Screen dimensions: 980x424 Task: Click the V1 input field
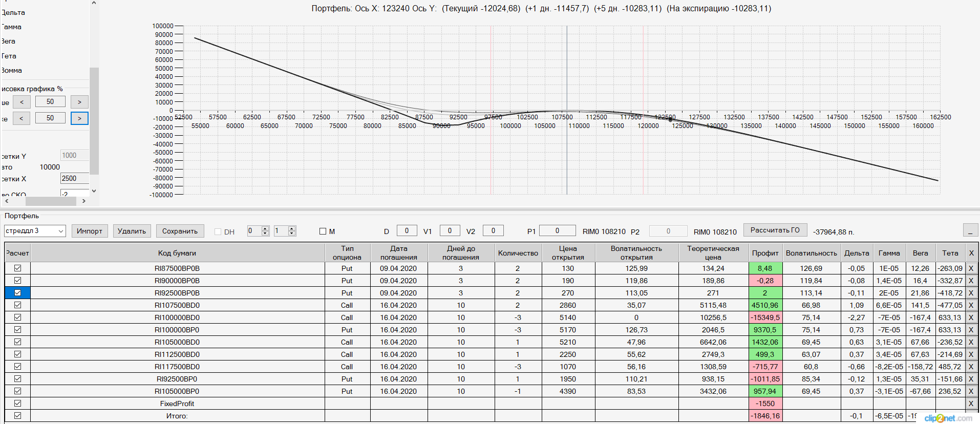click(450, 231)
